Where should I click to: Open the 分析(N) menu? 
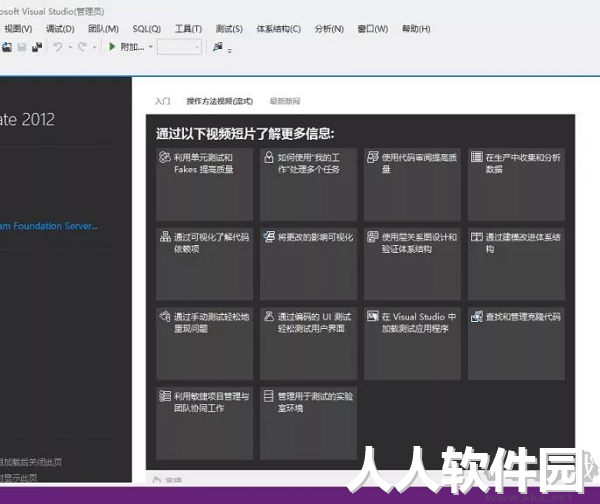coord(329,29)
